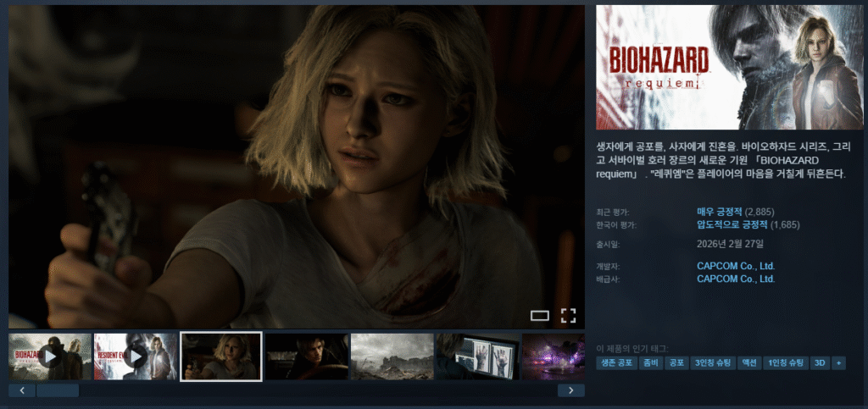The height and width of the screenshot is (409, 868).
Task: Play the BIOHAZARD trailer thumbnail
Action: 50,356
